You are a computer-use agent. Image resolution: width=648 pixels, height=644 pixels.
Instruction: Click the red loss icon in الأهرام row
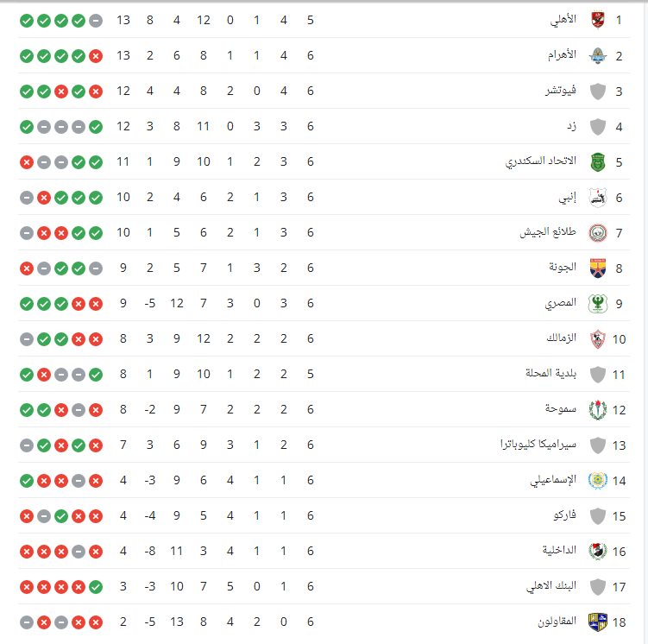96,55
